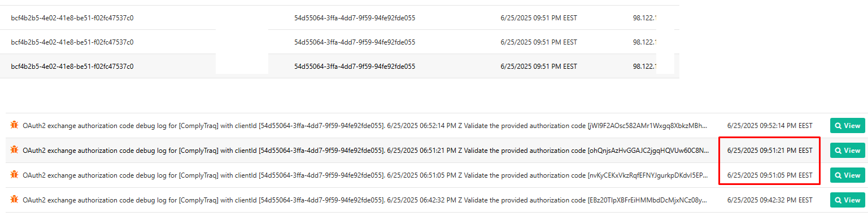
Task: Click the bug icon of the 09:51:05 PM log entry
Action: tap(15, 175)
